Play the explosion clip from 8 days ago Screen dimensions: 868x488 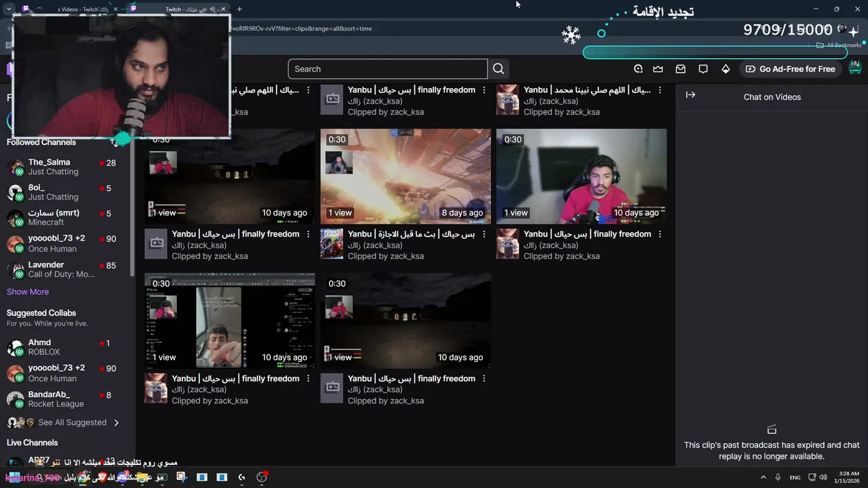pos(406,176)
